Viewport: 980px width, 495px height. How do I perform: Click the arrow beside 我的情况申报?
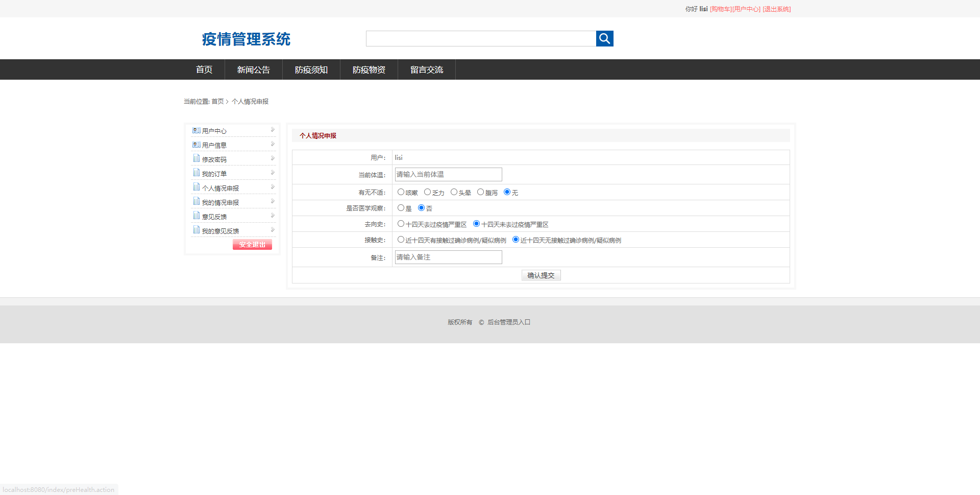pos(273,201)
